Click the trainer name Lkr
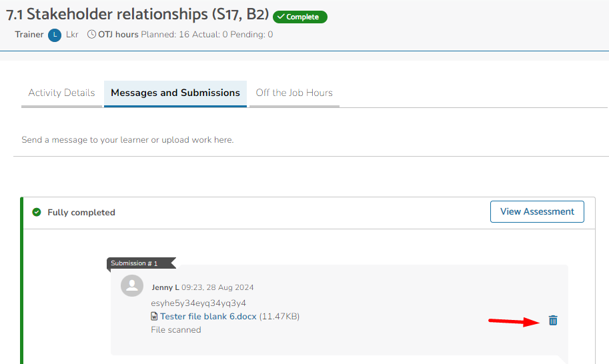The image size is (609, 364). (72, 35)
